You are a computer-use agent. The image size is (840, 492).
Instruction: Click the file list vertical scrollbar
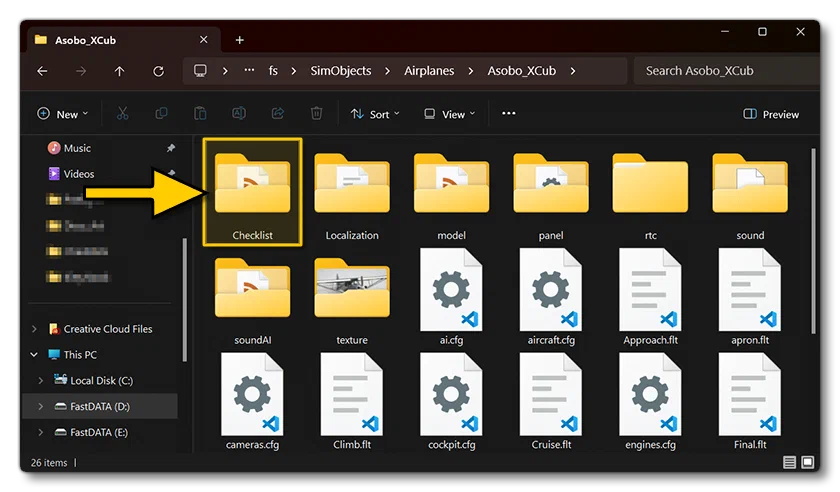pyautogui.click(x=813, y=242)
